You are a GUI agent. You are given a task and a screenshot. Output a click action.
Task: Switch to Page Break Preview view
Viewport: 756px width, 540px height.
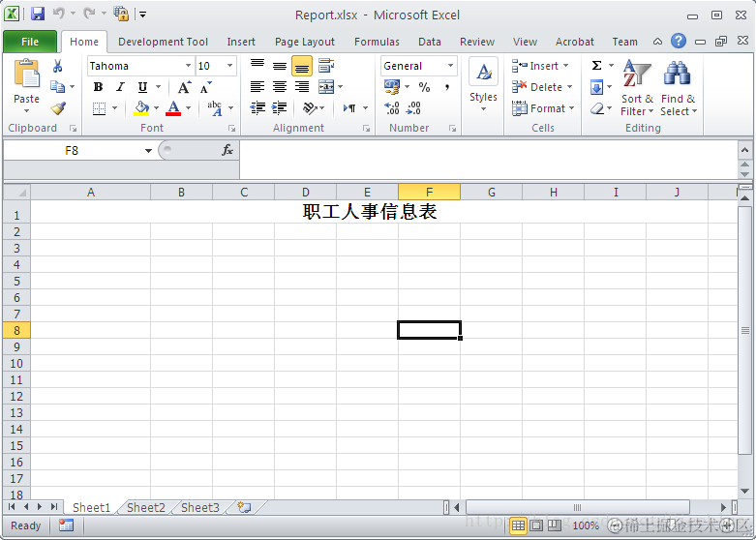[555, 525]
